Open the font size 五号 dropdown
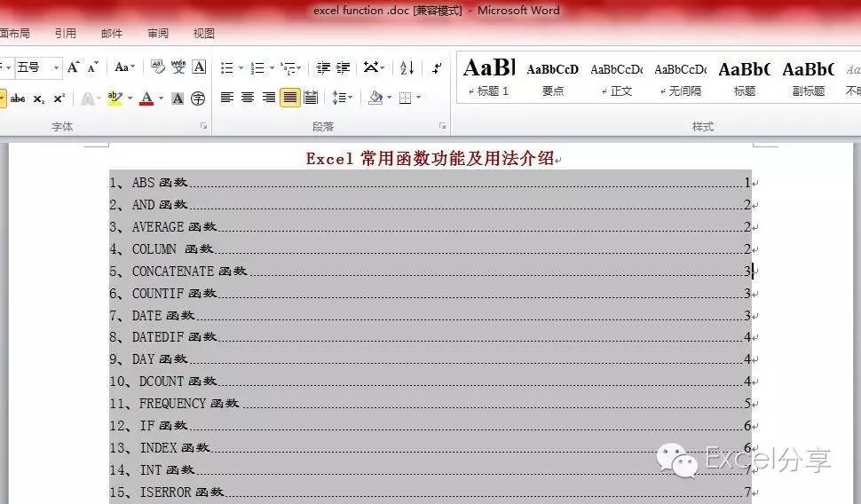 [x=55, y=67]
